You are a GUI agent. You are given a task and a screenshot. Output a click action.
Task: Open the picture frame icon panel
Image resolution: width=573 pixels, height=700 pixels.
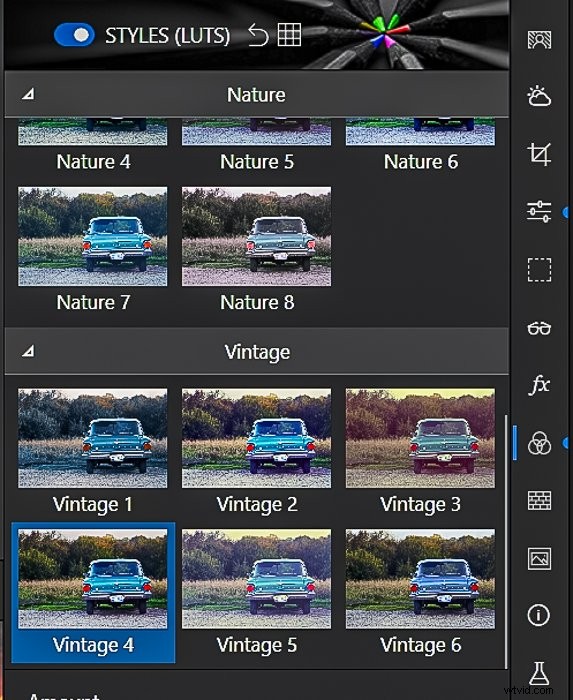[539, 558]
